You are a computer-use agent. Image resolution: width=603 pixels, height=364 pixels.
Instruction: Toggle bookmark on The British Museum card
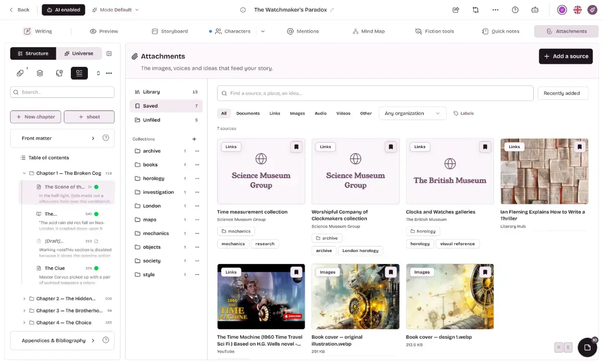[x=485, y=147]
